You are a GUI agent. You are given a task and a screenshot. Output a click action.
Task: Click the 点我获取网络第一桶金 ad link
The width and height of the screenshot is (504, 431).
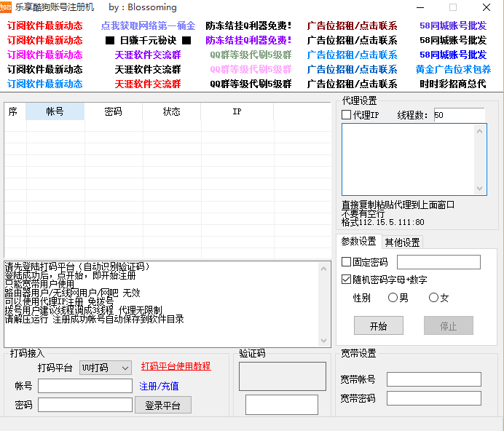click(148, 25)
